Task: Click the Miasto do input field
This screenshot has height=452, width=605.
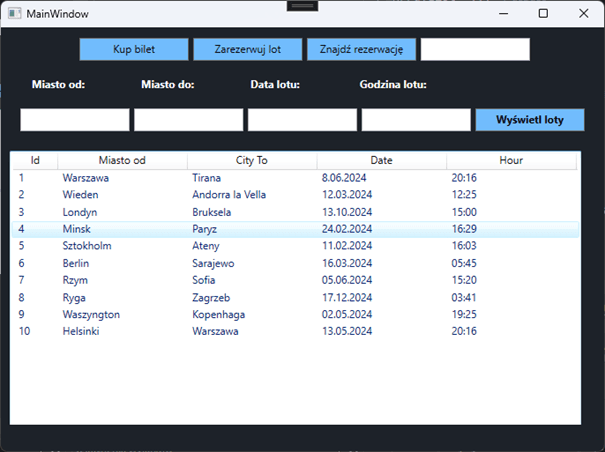Action: (189, 120)
